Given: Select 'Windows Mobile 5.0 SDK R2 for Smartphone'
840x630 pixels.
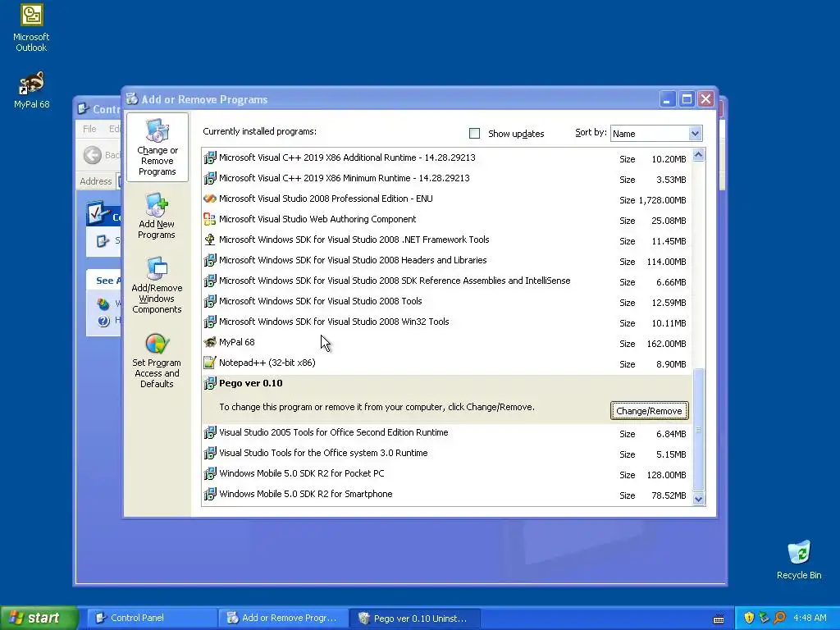Looking at the screenshot, I should 305,494.
